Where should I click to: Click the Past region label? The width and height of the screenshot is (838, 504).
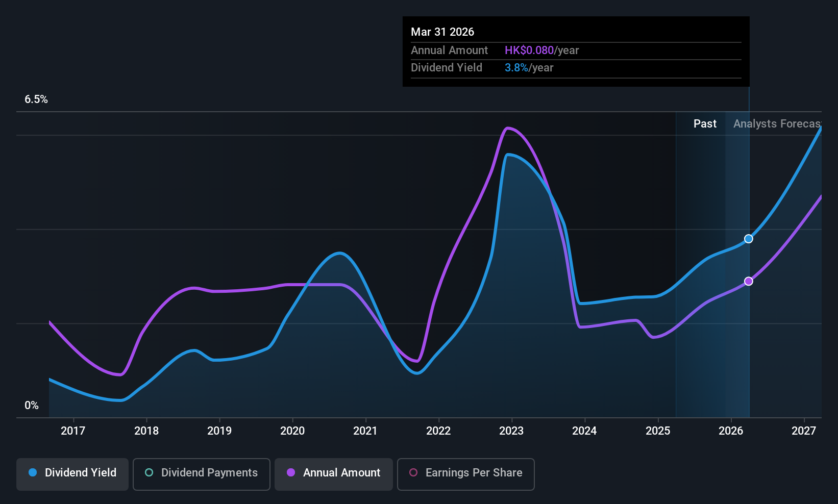pyautogui.click(x=705, y=124)
